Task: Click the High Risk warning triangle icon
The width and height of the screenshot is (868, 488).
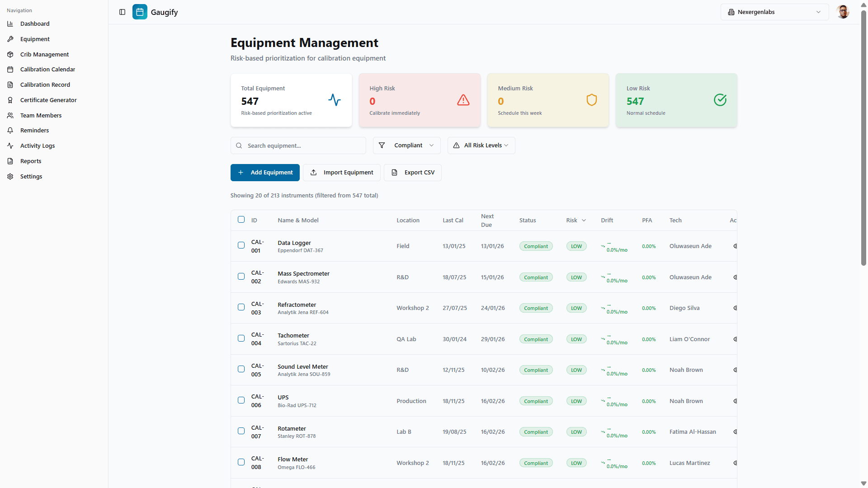Action: [463, 100]
